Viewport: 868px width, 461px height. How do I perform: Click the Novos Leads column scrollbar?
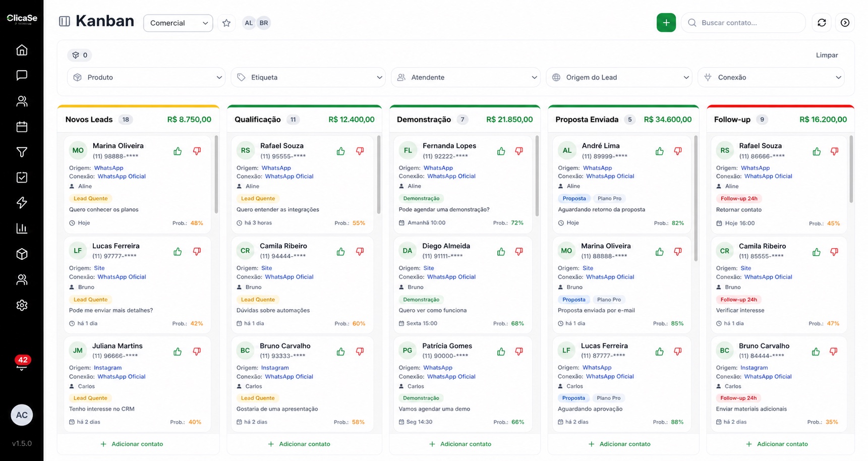pyautogui.click(x=216, y=174)
